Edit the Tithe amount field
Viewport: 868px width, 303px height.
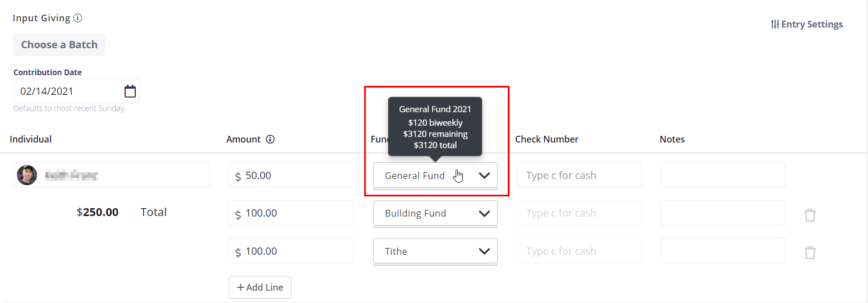click(x=296, y=251)
